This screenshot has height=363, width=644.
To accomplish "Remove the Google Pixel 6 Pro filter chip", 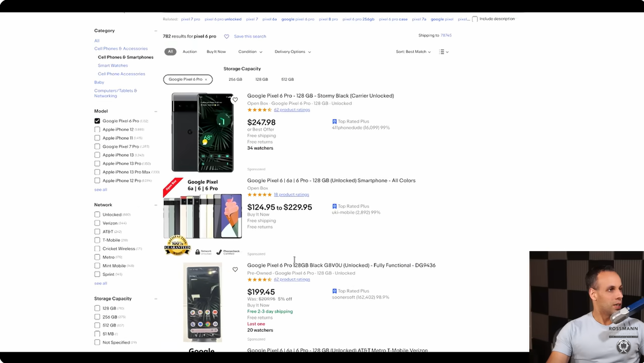I will 206,80.
